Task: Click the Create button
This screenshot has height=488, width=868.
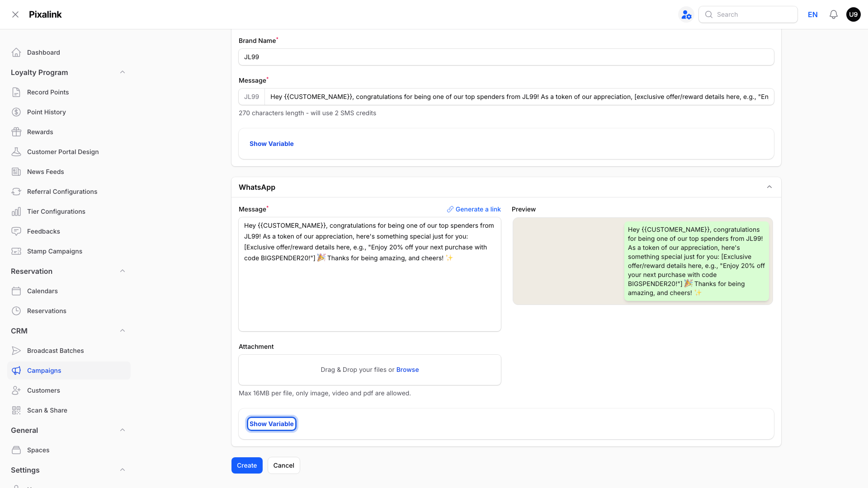Action: tap(247, 465)
